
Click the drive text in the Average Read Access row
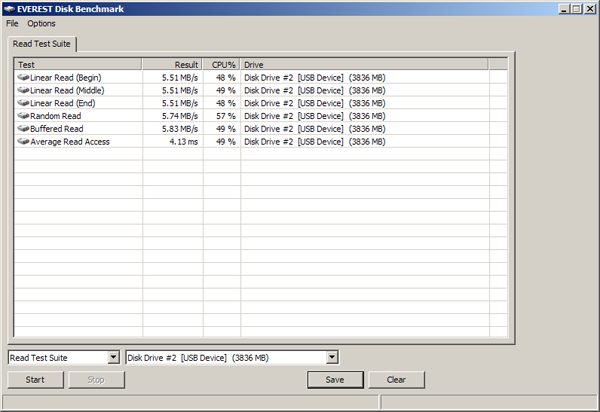pyautogui.click(x=315, y=142)
